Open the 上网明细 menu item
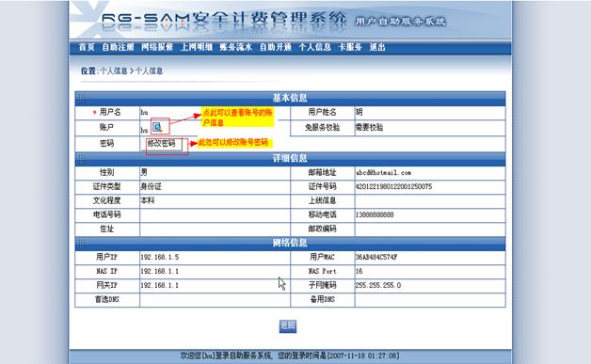 (x=197, y=47)
